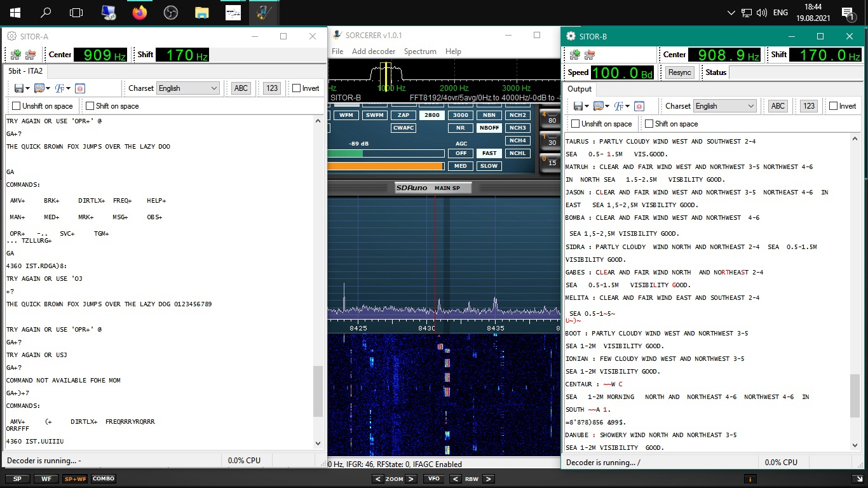Click the save disk icon in SITOR-A

(x=18, y=88)
